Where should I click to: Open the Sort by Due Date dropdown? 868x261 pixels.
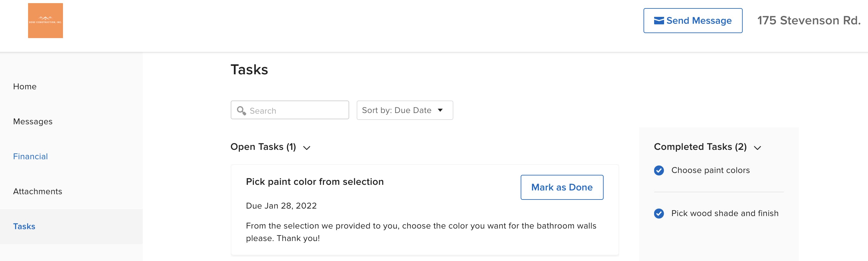point(404,110)
